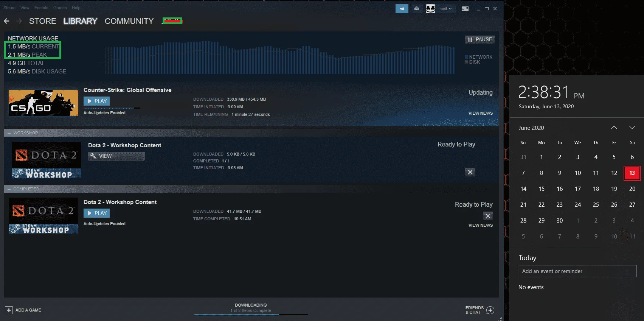The width and height of the screenshot is (644, 321).
Task: Click the 2:38:31 PM clock
Action: [551, 92]
